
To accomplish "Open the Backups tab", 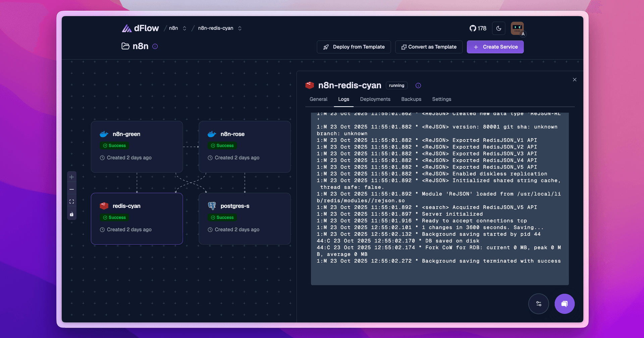I will (411, 99).
